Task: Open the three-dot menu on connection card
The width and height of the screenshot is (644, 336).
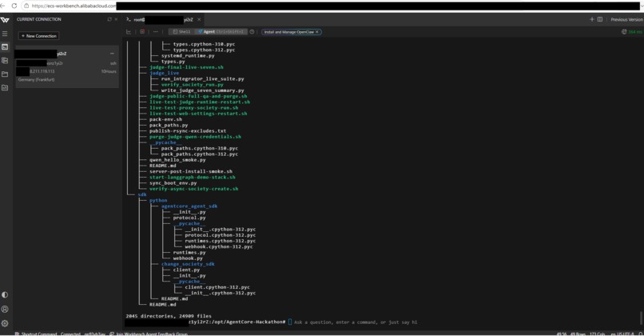Action: click(x=112, y=54)
